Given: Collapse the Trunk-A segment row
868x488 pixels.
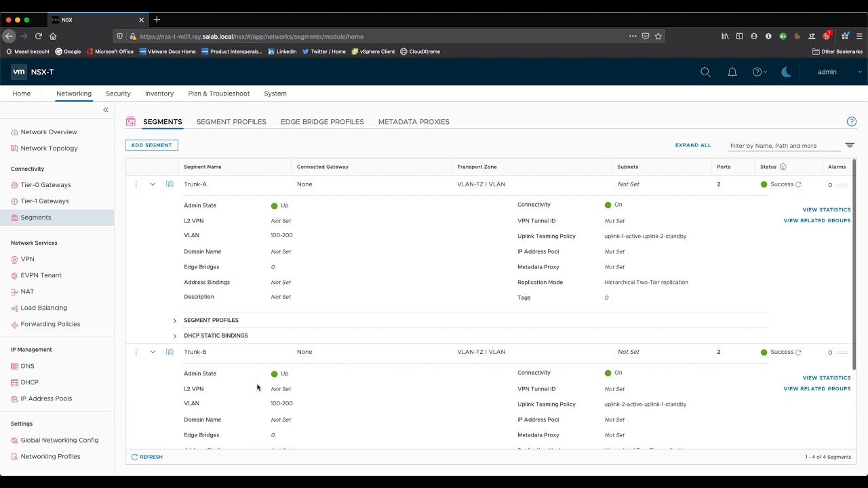Looking at the screenshot, I should [x=153, y=184].
